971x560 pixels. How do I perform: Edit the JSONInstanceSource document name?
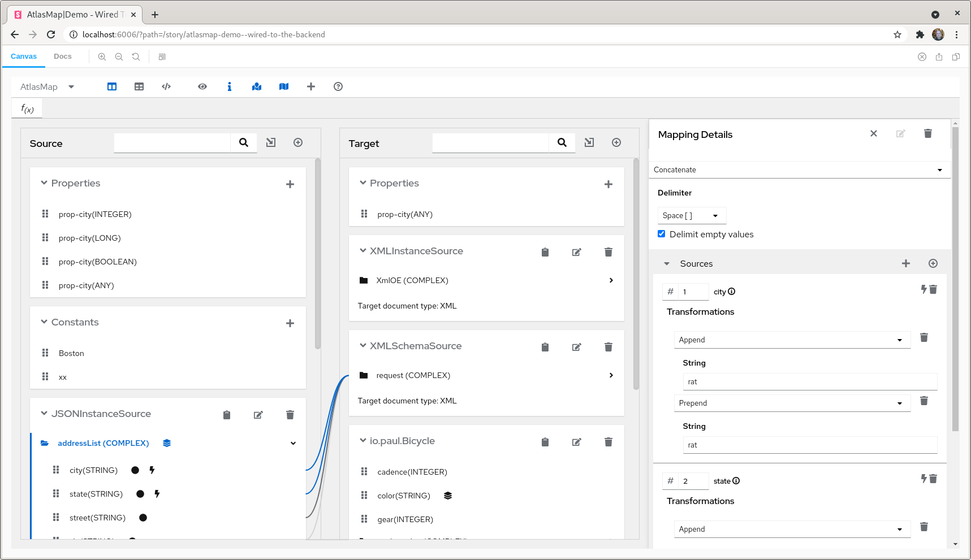pos(258,414)
